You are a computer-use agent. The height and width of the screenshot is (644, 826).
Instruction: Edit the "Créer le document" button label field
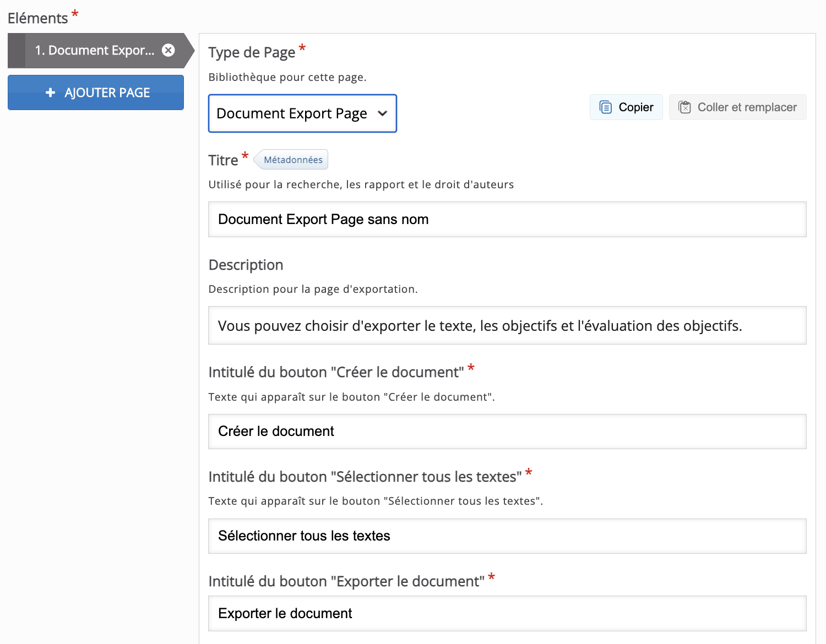(x=507, y=432)
